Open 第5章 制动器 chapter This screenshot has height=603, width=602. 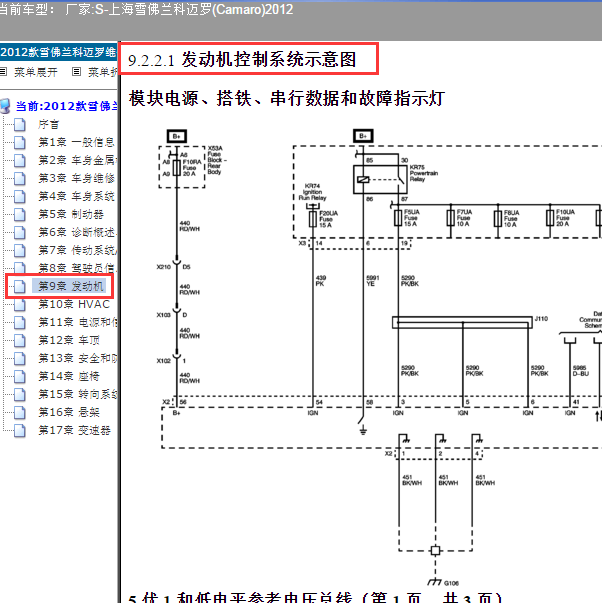(x=71, y=215)
